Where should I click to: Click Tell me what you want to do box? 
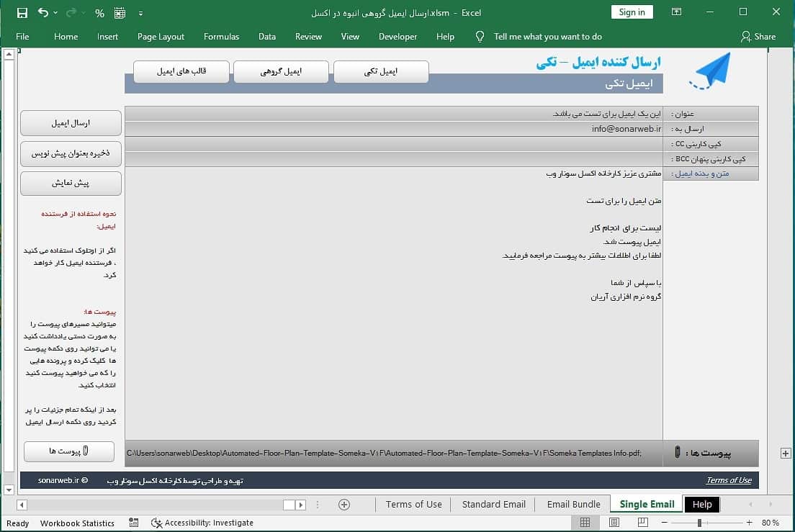tap(547, 37)
